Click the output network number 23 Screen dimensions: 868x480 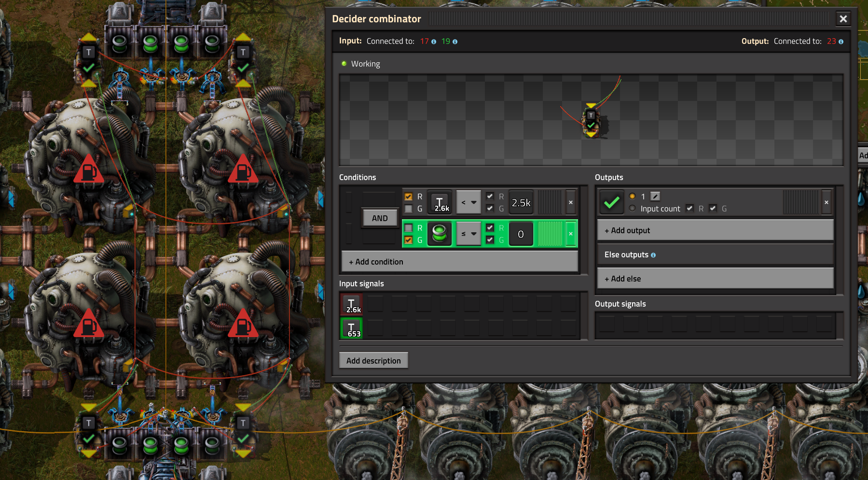(x=831, y=42)
